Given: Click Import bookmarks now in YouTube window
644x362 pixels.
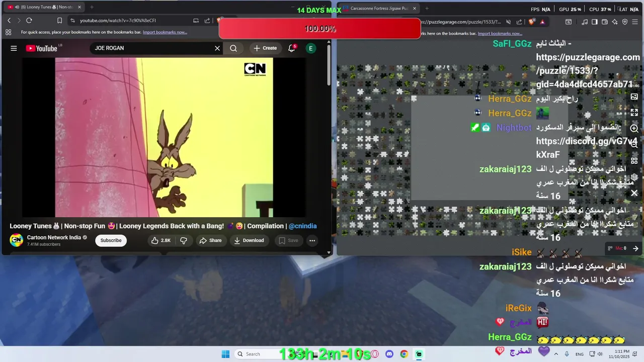Looking at the screenshot, I should (x=165, y=32).
